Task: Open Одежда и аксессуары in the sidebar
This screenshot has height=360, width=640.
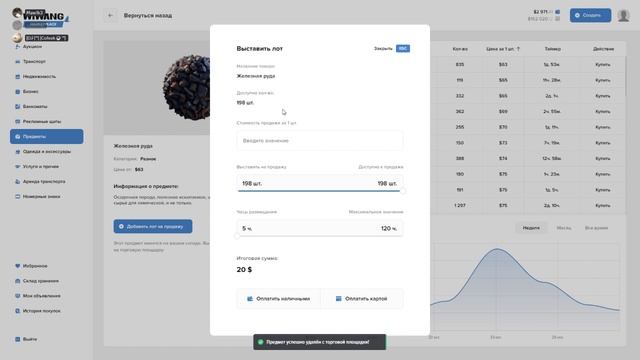Action: pyautogui.click(x=43, y=151)
